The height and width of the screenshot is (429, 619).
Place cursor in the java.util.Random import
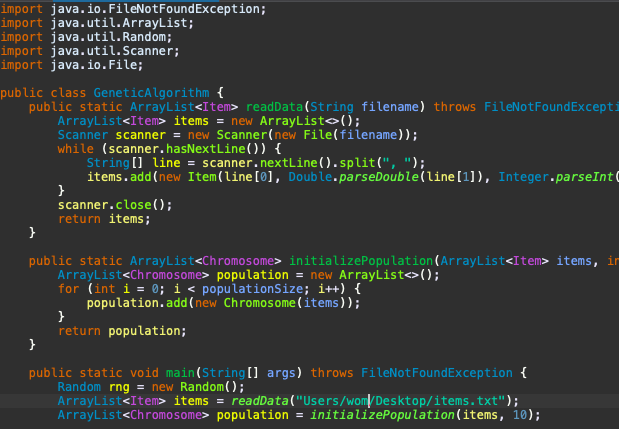[x=86, y=37]
